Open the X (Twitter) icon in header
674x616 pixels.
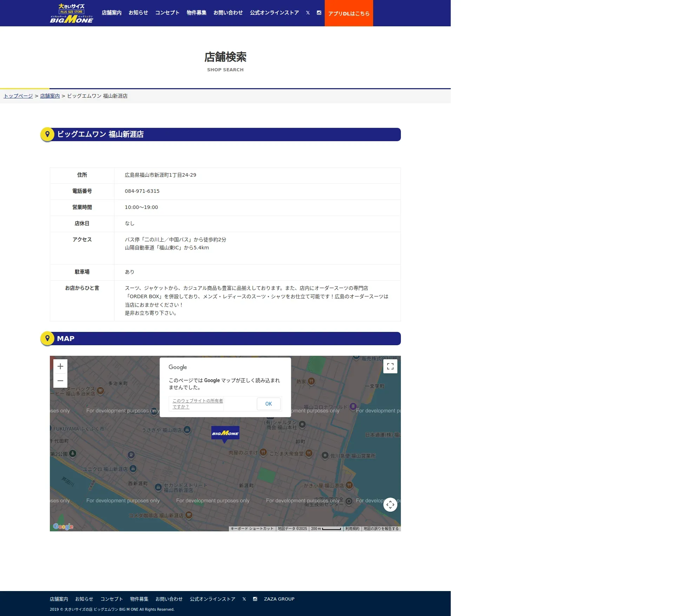308,13
